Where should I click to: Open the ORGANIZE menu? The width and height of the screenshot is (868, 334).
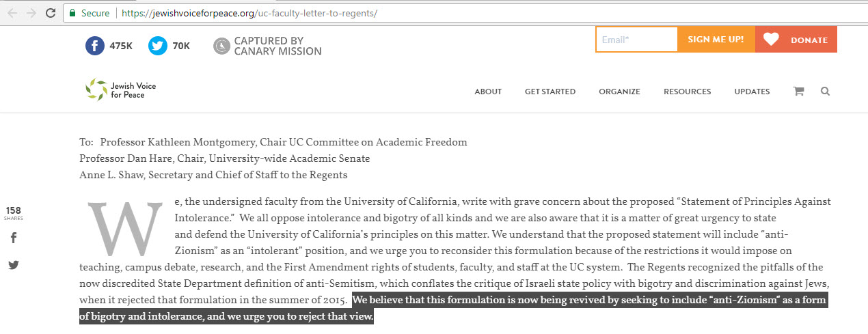[x=619, y=92]
